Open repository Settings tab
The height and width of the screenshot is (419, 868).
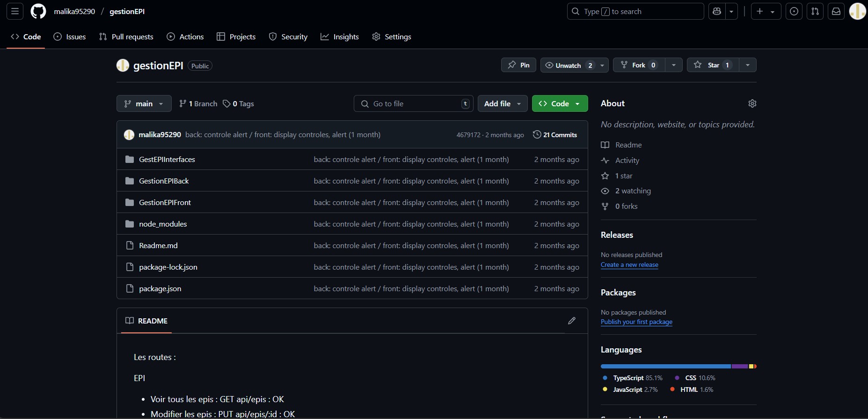click(x=392, y=37)
